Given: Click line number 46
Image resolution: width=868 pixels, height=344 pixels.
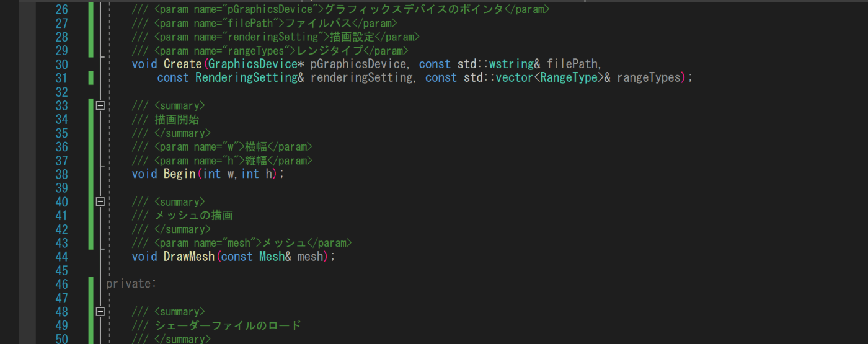Looking at the screenshot, I should (61, 284).
